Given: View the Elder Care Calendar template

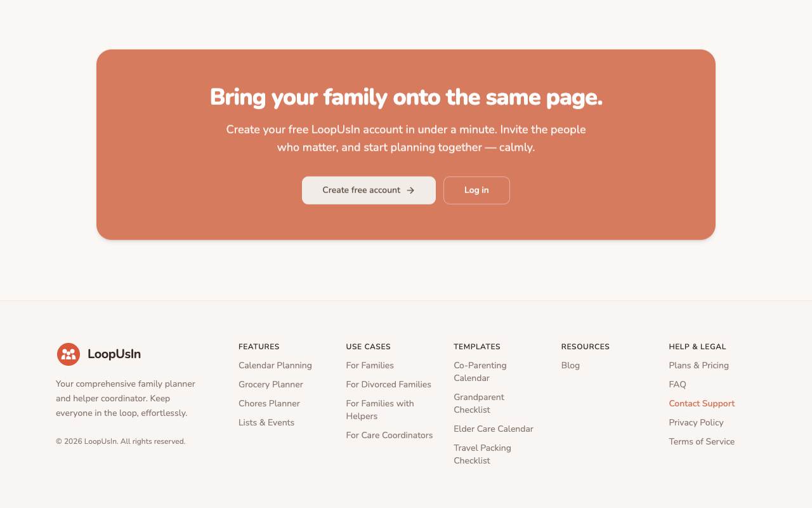Looking at the screenshot, I should pyautogui.click(x=494, y=429).
